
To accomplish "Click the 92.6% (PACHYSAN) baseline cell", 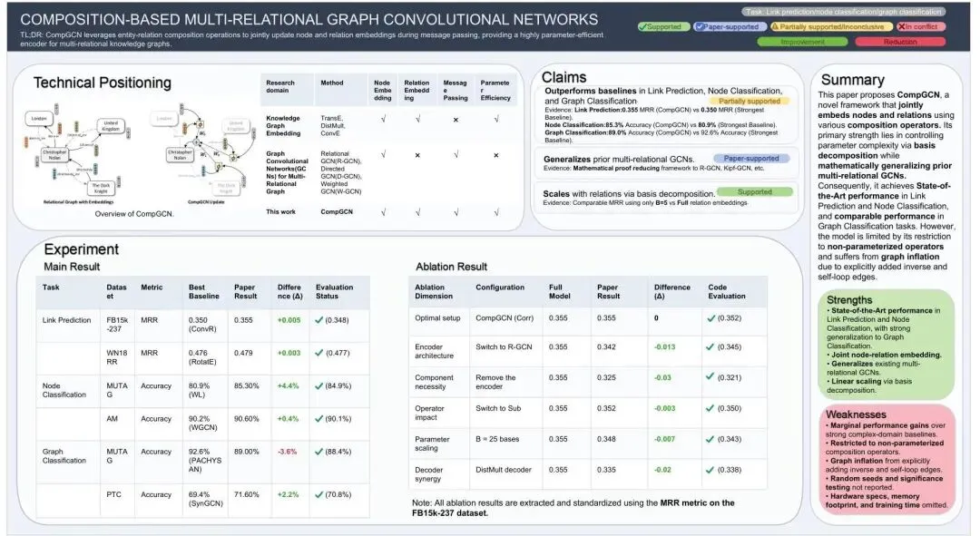I will pos(205,461).
